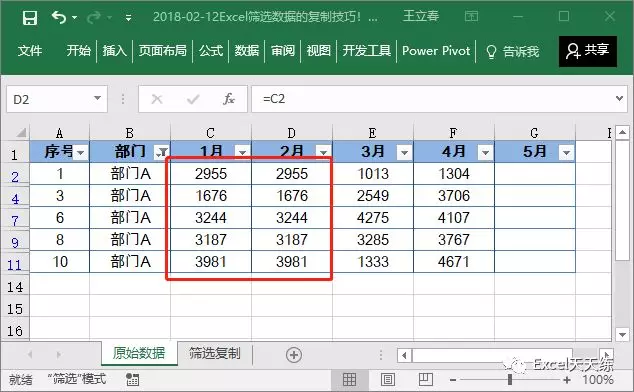Switch to the 筛选复制 sheet tab

point(215,353)
